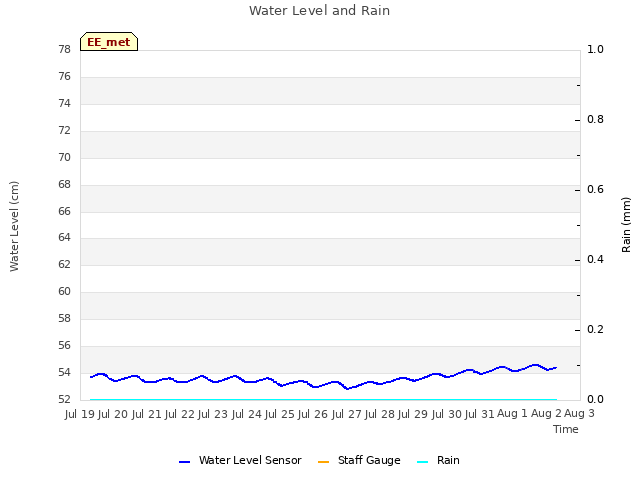Click the Aug 1 date label
Image resolution: width=640 pixels, height=480 pixels.
(x=512, y=414)
